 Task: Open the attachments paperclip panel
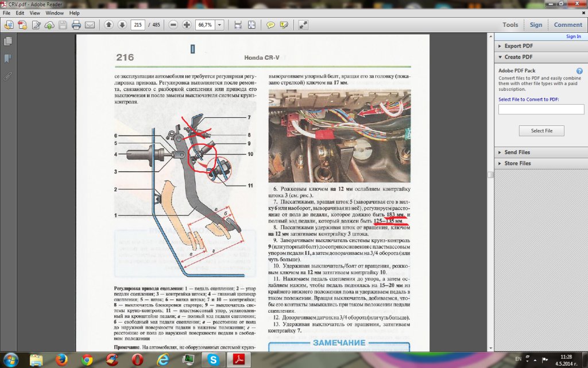point(8,75)
